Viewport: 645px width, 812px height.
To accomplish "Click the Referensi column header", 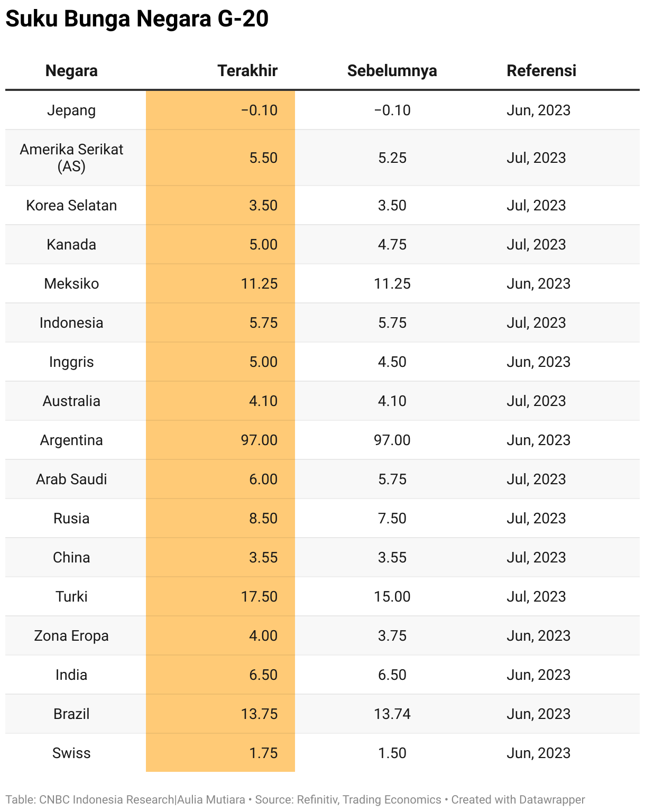I will click(541, 71).
